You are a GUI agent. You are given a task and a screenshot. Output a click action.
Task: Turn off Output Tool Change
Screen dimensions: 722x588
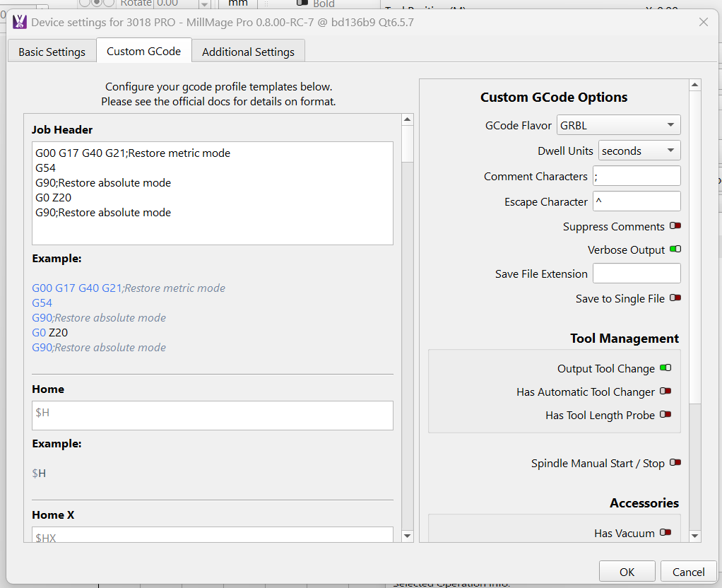click(x=665, y=368)
